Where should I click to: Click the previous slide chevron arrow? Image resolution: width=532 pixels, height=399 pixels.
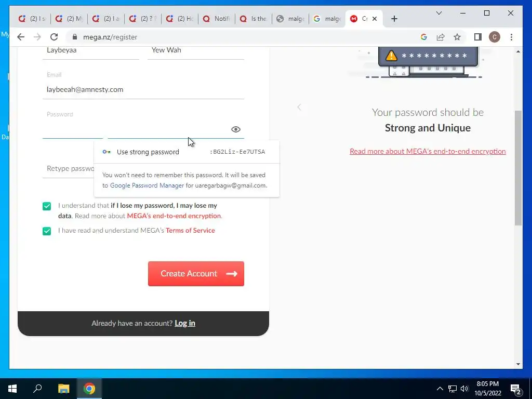(x=299, y=107)
